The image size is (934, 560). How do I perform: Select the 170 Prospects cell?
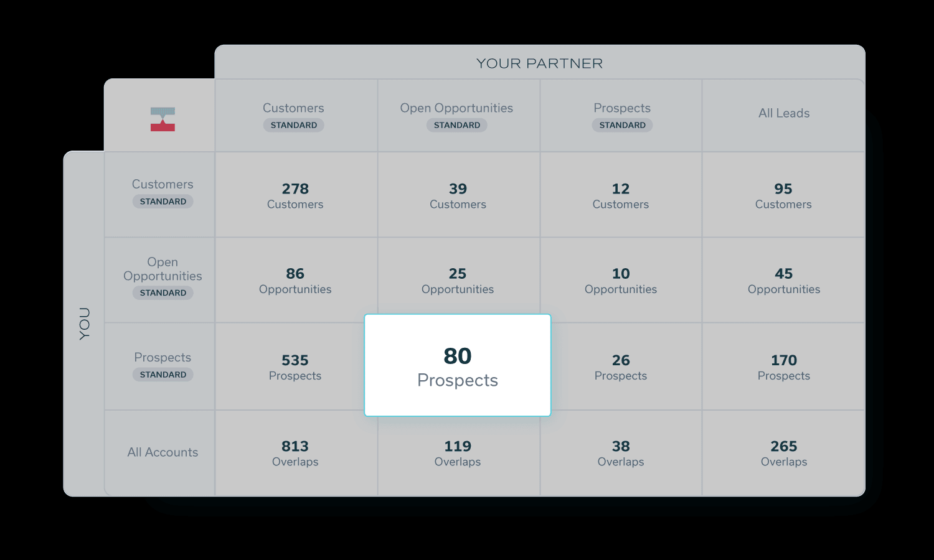tap(783, 367)
